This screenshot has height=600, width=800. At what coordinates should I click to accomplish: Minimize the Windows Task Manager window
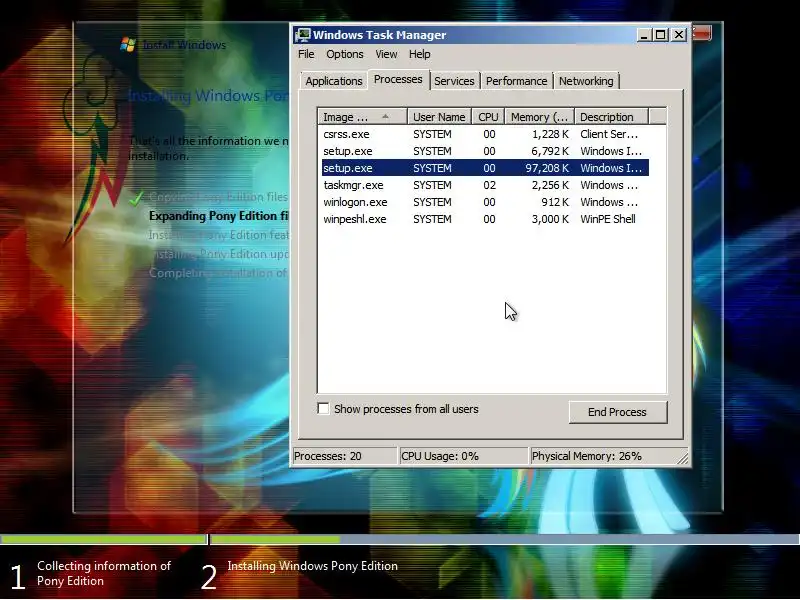[x=644, y=35]
